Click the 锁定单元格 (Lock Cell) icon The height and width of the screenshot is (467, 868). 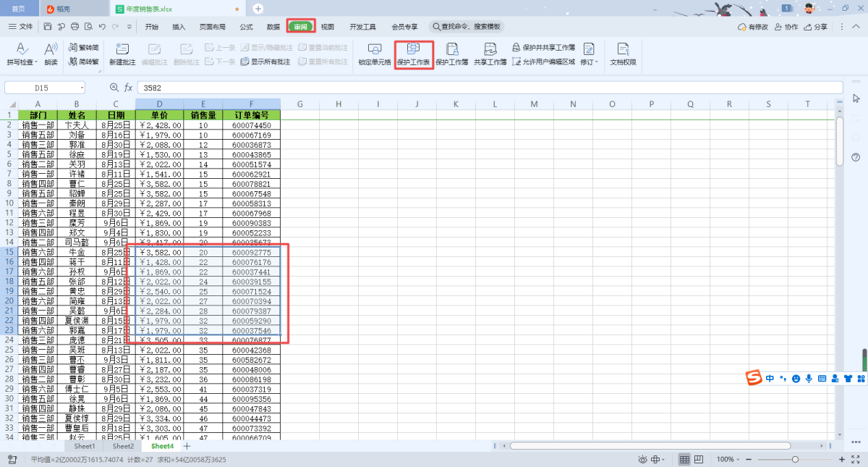tap(374, 53)
